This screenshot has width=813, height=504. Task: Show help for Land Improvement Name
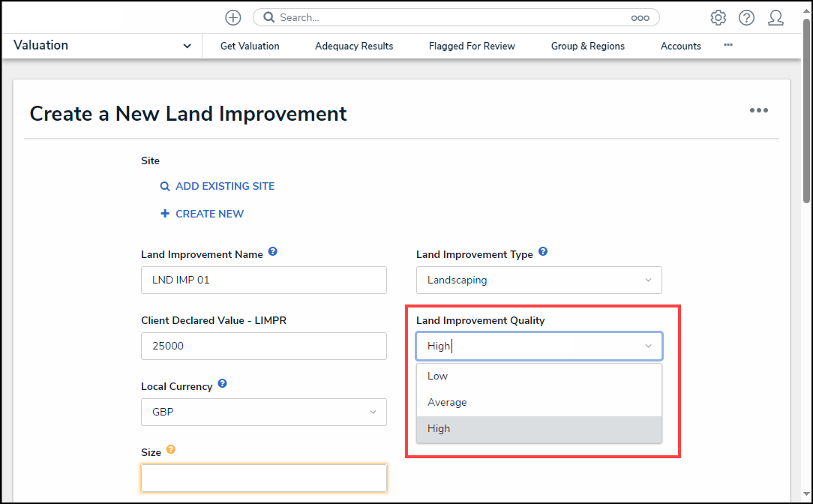pos(273,251)
